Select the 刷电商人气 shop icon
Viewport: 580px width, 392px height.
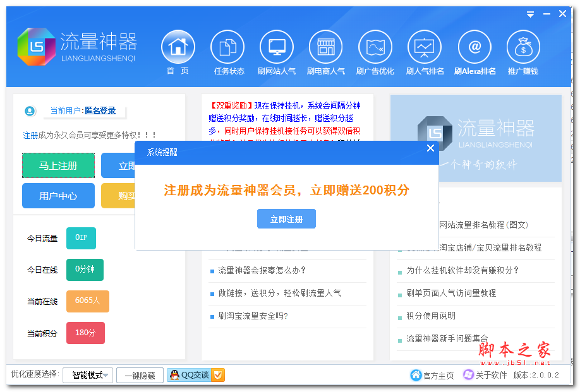[x=326, y=47]
